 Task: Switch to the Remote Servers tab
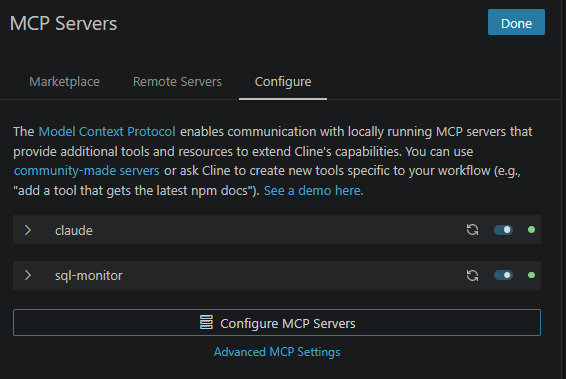pos(177,82)
